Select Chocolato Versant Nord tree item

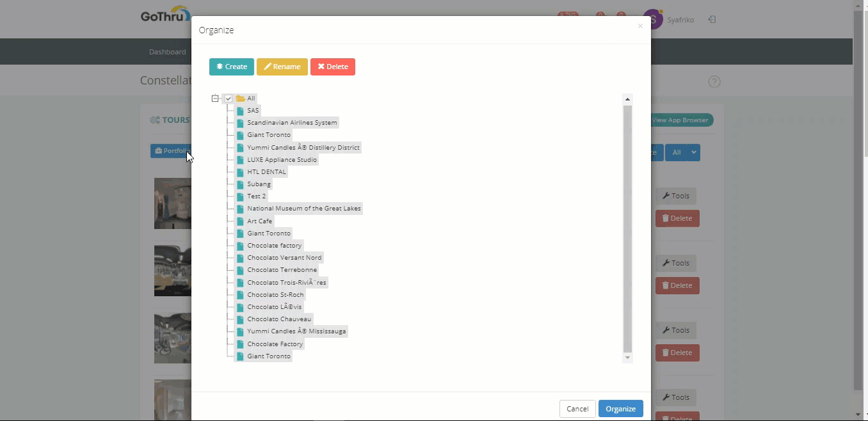284,258
